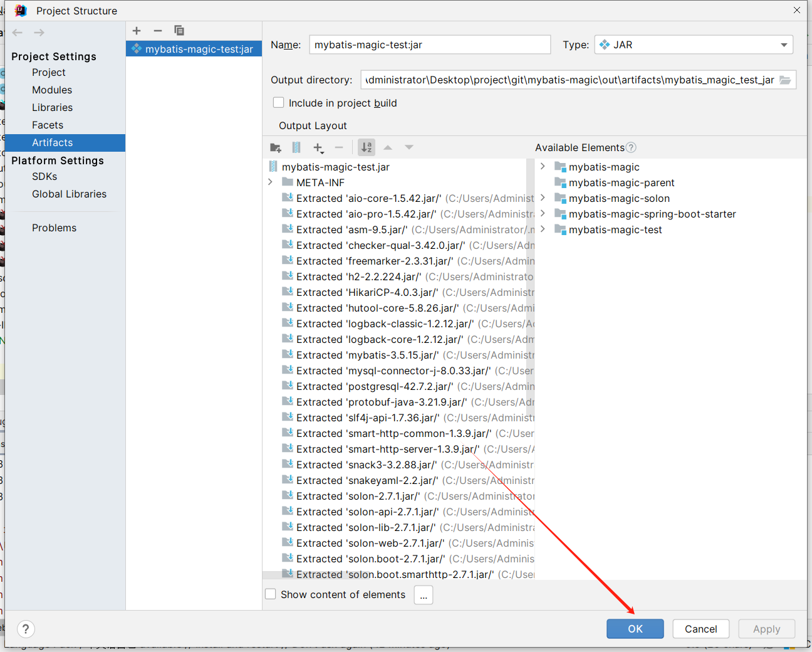812x652 pixels.
Task: Click the Cancel button
Action: click(x=701, y=629)
